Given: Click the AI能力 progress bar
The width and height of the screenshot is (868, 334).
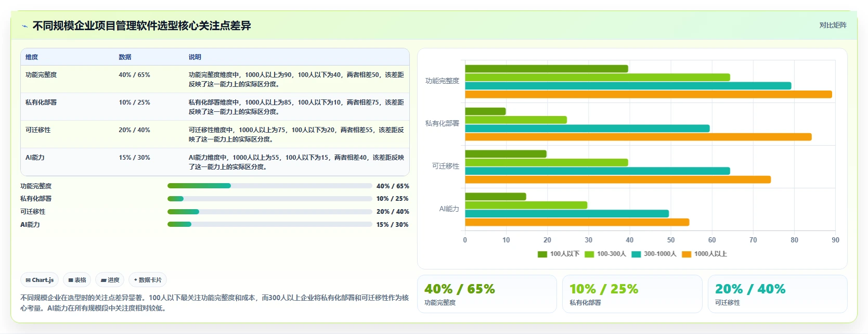Looking at the screenshot, I should pyautogui.click(x=269, y=224).
